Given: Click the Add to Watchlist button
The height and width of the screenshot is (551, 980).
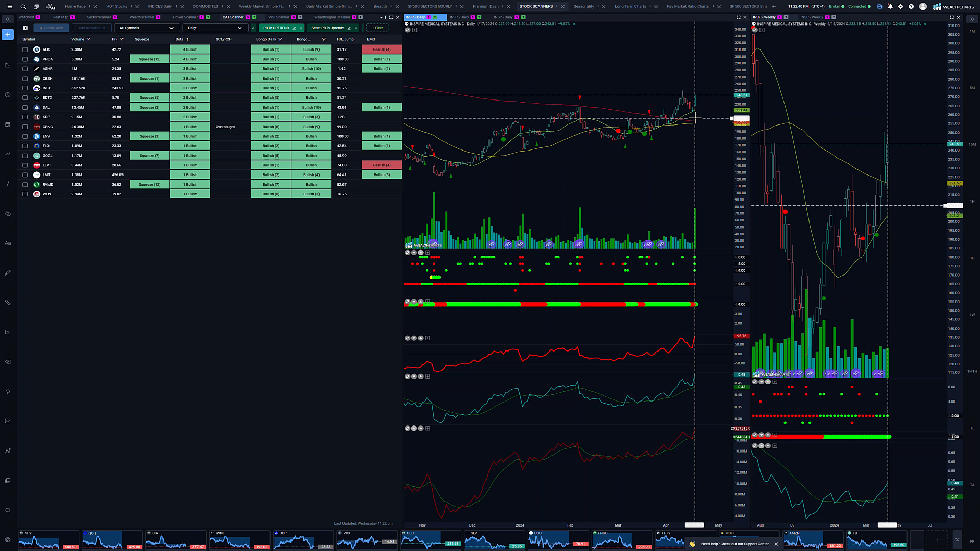Looking at the screenshot, I should pyautogui.click(x=92, y=28).
